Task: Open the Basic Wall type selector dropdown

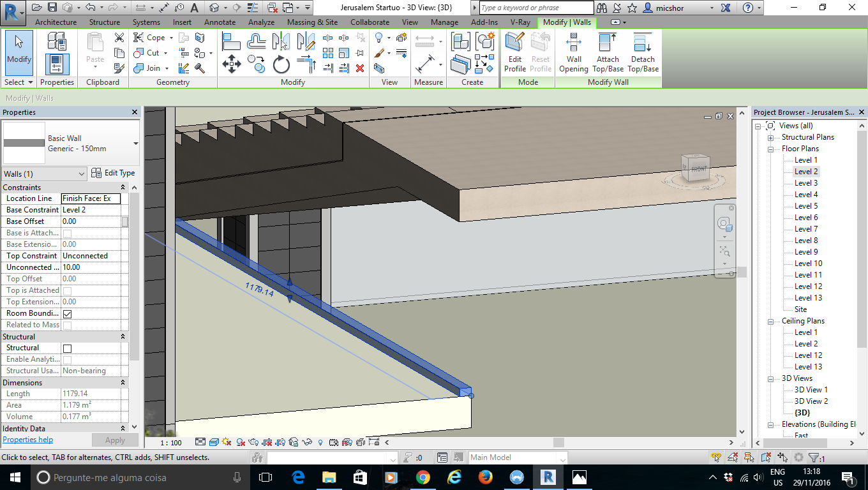Action: [135, 144]
